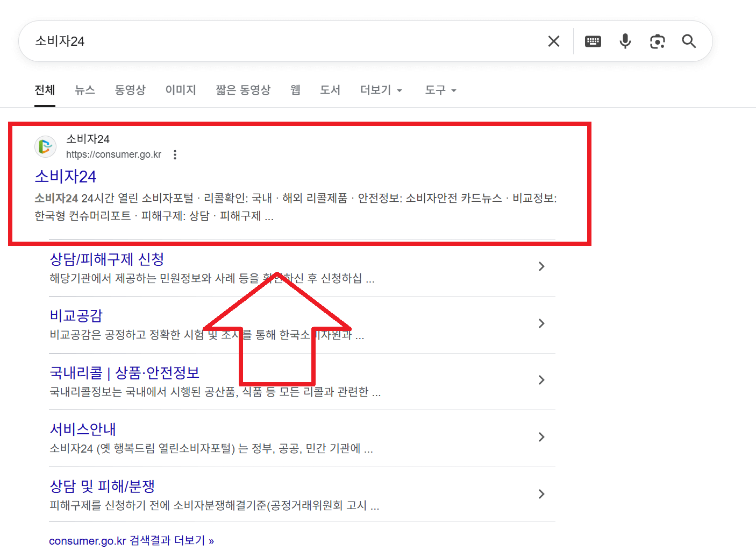Click the magnifying glass to search
This screenshot has width=756, height=557.
pos(689,41)
